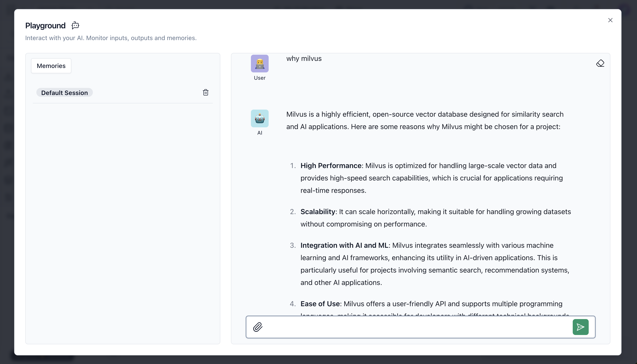Click the chat bot icon beside Playground

(75, 25)
